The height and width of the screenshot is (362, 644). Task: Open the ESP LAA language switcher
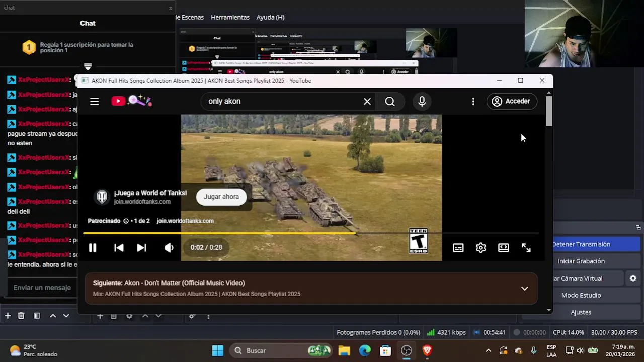(551, 350)
